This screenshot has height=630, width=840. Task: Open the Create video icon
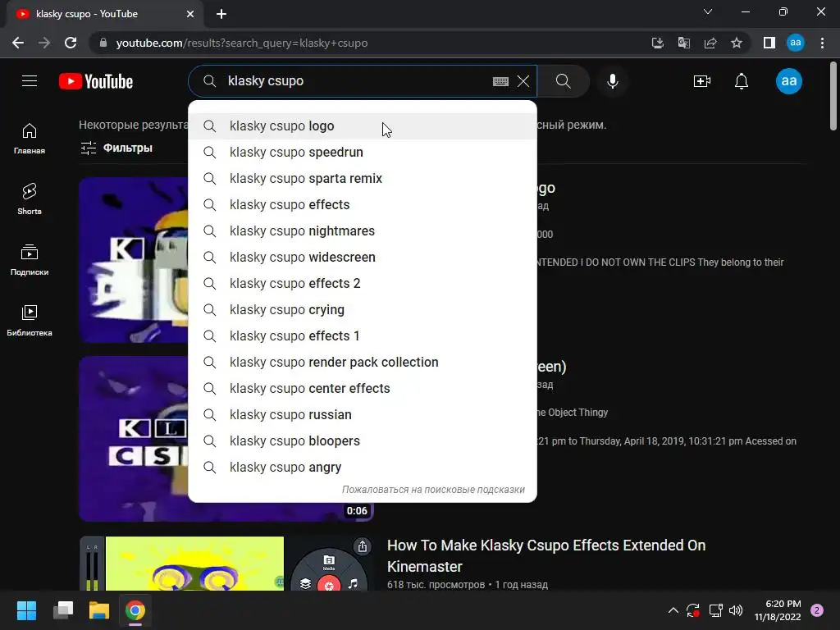point(702,81)
